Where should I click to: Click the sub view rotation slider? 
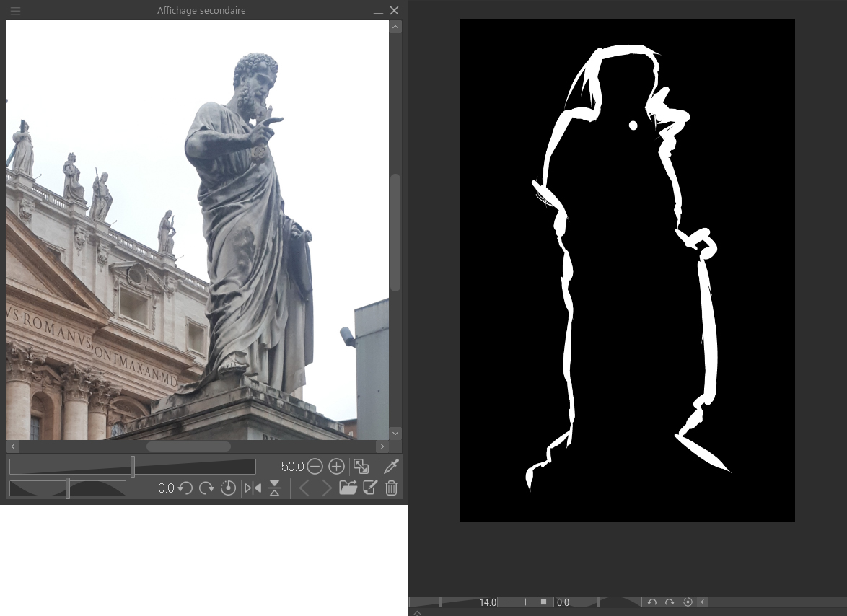click(x=68, y=488)
